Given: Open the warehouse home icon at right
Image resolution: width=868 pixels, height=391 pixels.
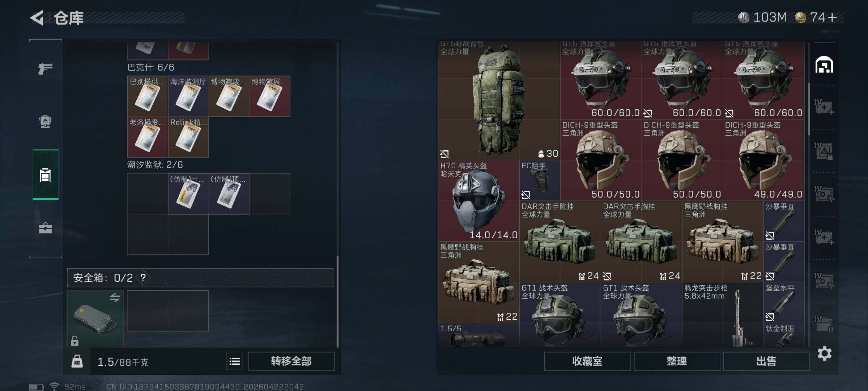Looking at the screenshot, I should click(824, 65).
